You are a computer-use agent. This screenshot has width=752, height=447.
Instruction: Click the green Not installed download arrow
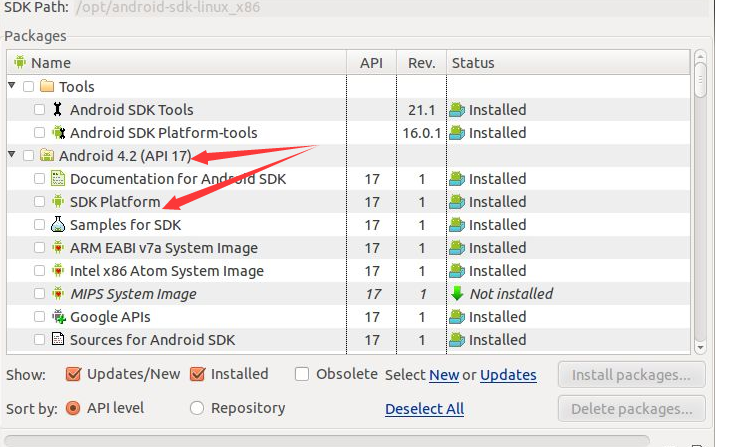tap(457, 294)
